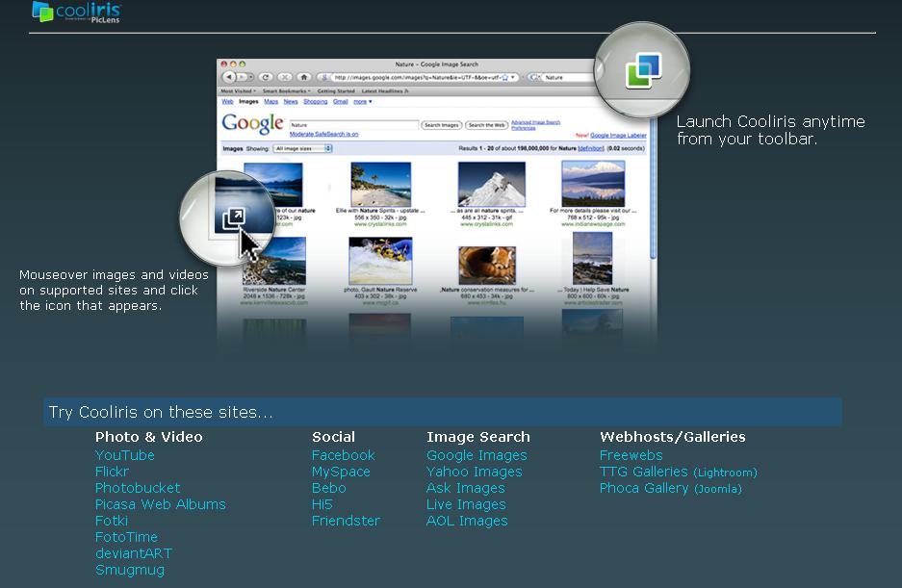Image resolution: width=902 pixels, height=588 pixels.
Task: Expand the Google 'more' menu
Action: click(x=362, y=102)
